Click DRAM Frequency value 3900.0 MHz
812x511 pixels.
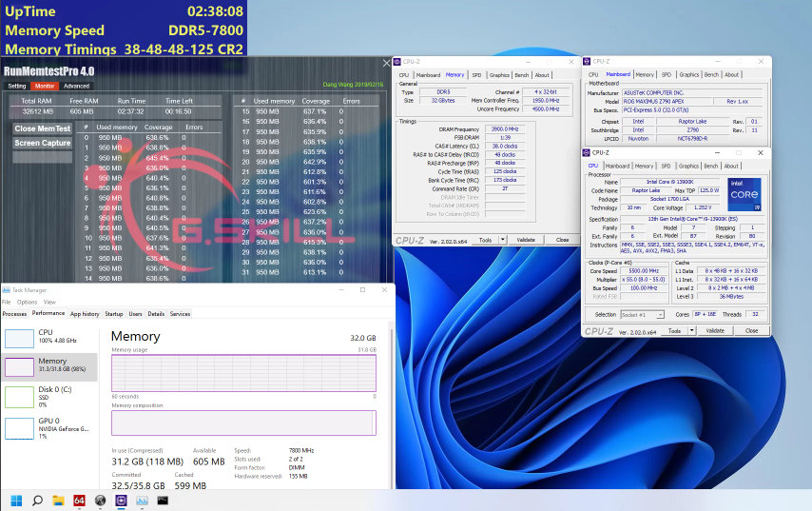pyautogui.click(x=505, y=129)
